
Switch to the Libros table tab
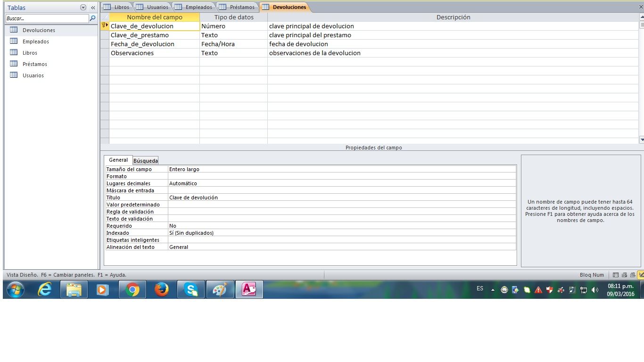point(116,7)
